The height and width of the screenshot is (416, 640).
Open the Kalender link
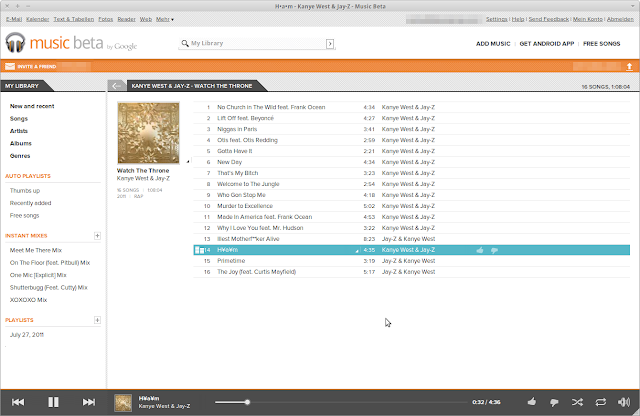coord(38,19)
